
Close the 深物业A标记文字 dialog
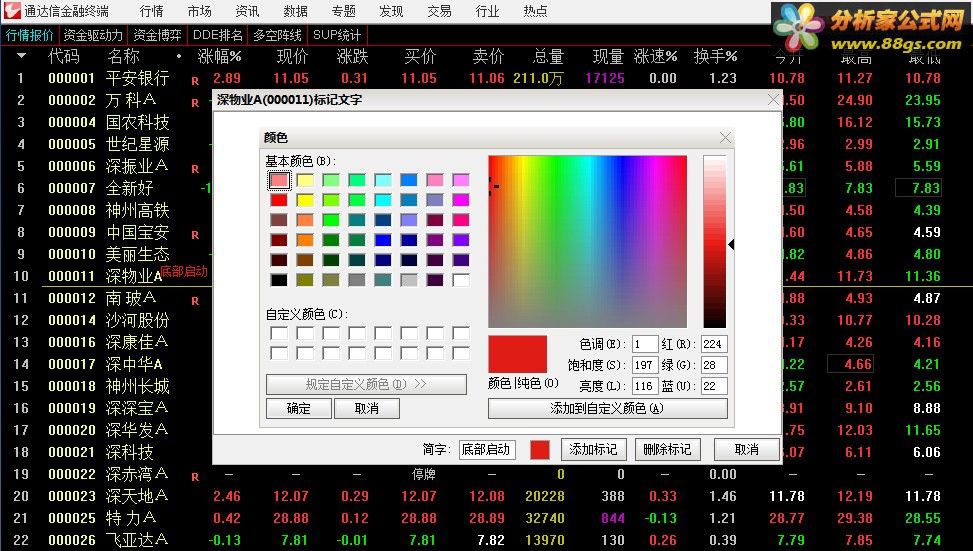pyautogui.click(x=773, y=99)
